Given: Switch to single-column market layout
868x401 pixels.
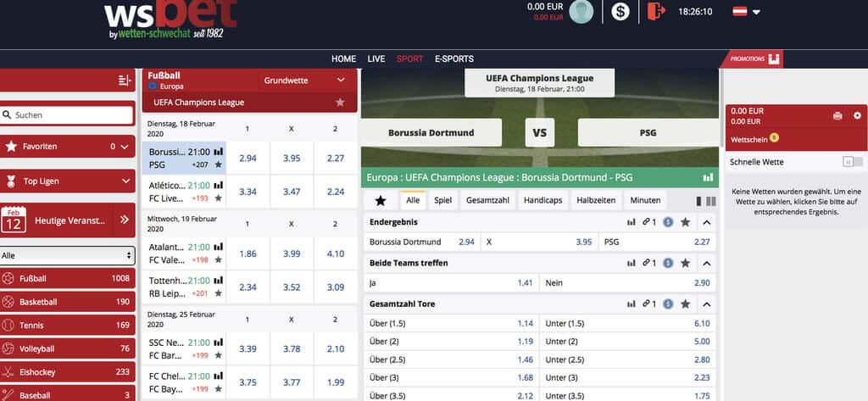Looking at the screenshot, I should tap(698, 201).
